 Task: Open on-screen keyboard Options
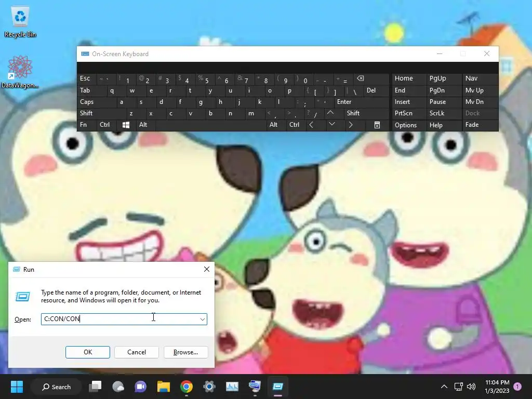coord(408,125)
